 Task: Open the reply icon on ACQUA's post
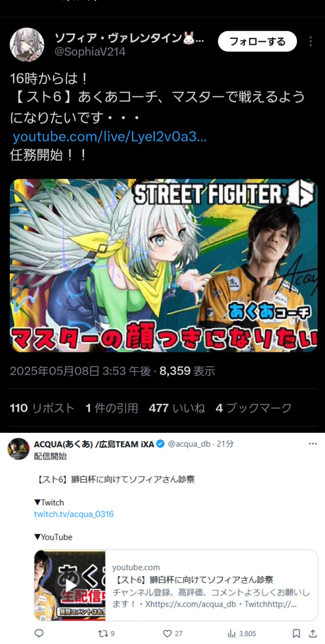click(x=39, y=633)
